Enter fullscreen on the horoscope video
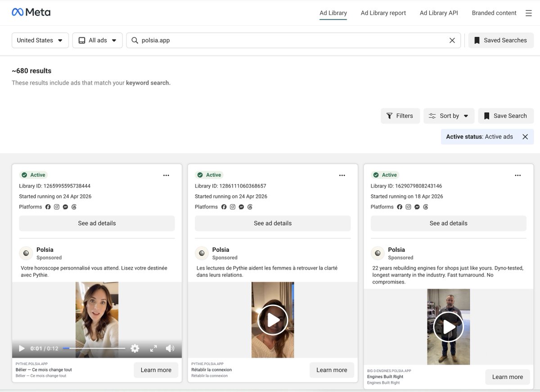The height and width of the screenshot is (392, 540). click(153, 348)
